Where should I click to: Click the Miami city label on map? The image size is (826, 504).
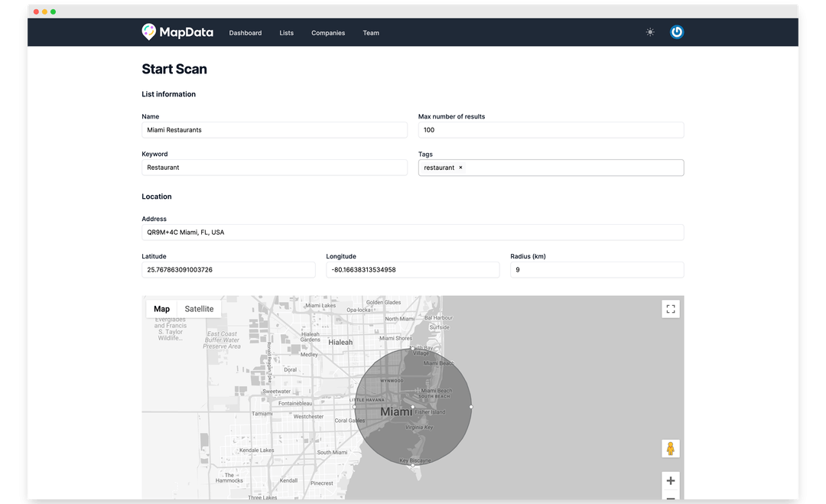[396, 411]
